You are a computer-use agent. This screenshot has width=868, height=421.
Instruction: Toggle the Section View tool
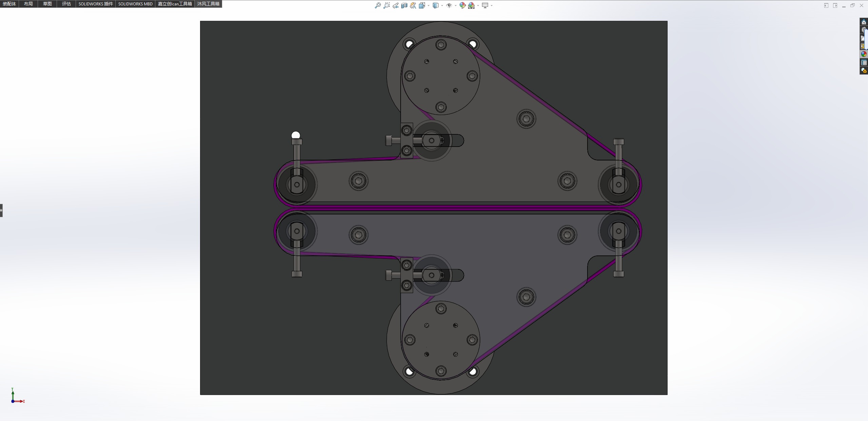404,5
